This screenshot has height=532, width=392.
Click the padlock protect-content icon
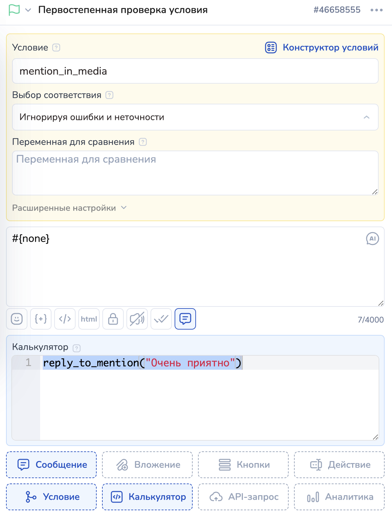[x=113, y=319]
